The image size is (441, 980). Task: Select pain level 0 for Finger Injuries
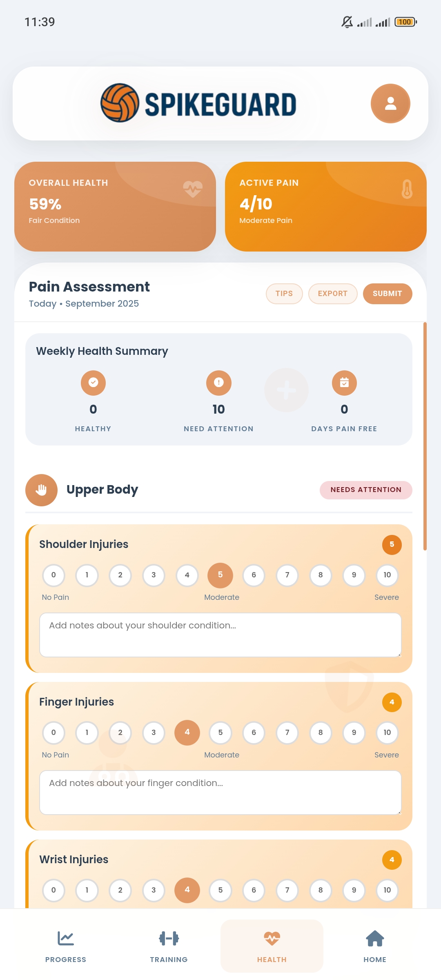pos(53,733)
